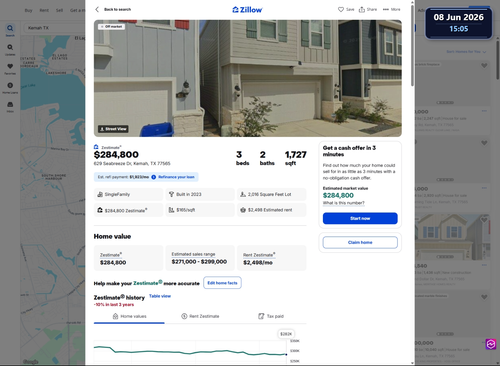Open the Sell menu in background navigation

point(59,10)
